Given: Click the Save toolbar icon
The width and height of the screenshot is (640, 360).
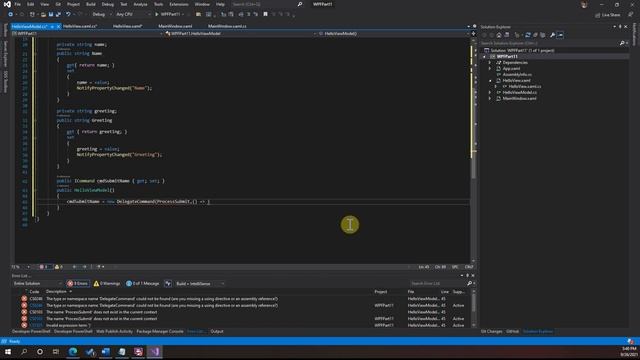Looking at the screenshot, I should tap(51, 14).
